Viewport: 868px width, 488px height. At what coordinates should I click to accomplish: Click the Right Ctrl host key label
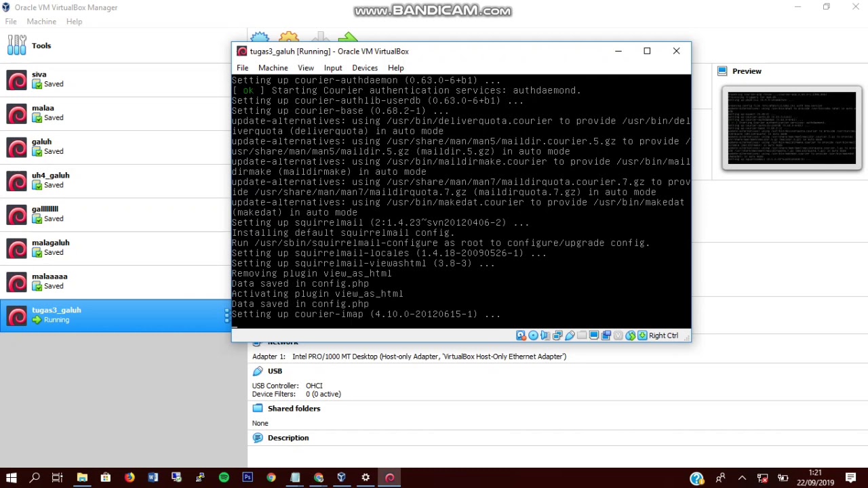click(x=663, y=335)
